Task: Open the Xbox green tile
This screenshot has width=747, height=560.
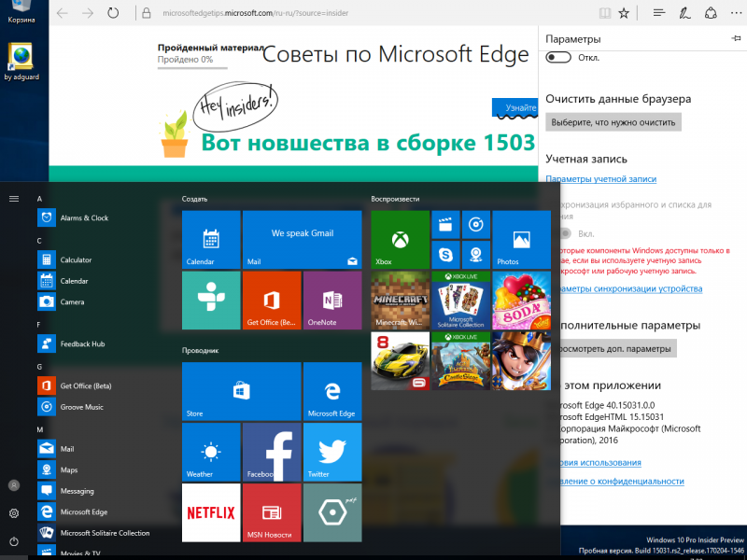Action: click(401, 240)
